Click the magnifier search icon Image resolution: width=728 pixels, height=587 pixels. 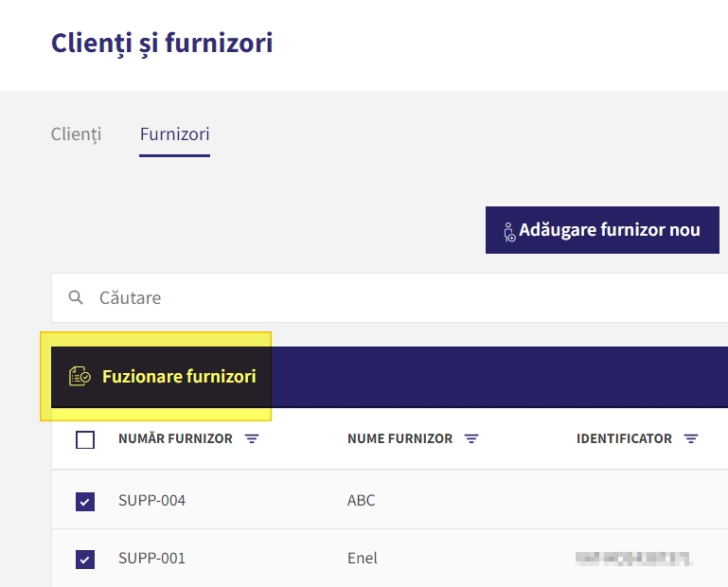tap(76, 297)
